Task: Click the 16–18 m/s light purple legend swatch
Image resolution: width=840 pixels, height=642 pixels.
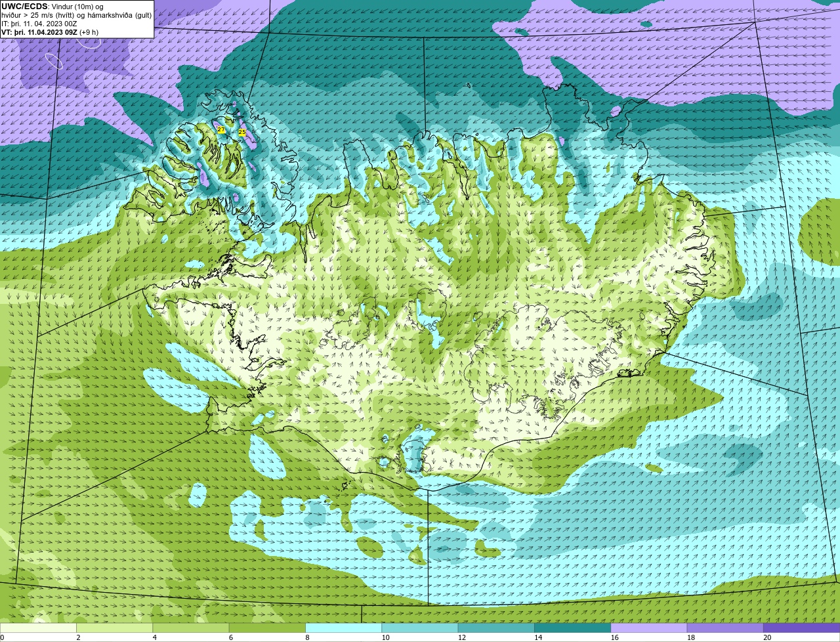Action: tap(649, 628)
